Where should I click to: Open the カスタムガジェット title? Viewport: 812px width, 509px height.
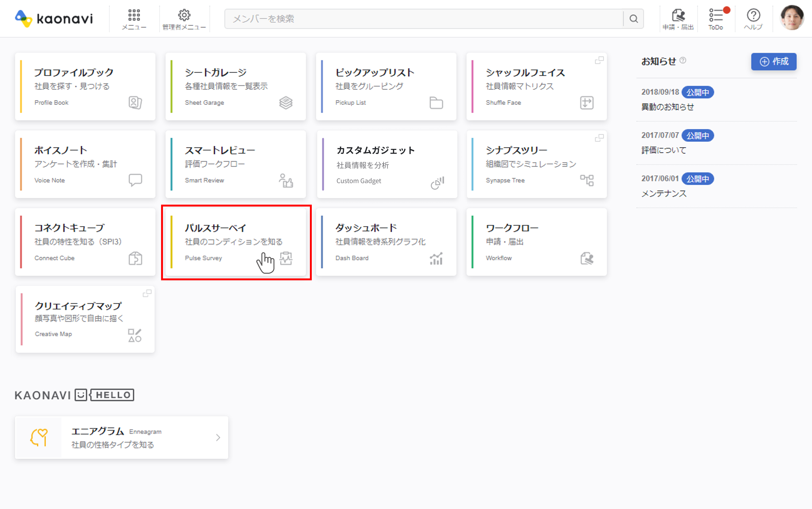tap(375, 150)
